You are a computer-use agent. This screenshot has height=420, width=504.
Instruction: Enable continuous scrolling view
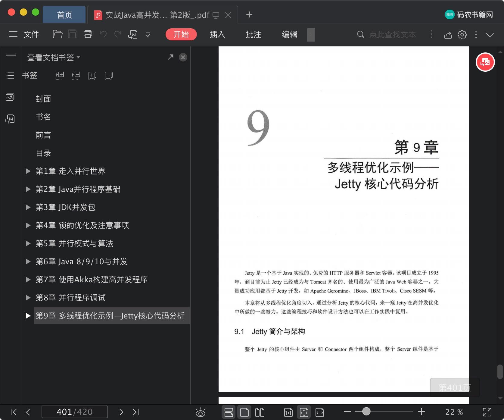pos(229,412)
